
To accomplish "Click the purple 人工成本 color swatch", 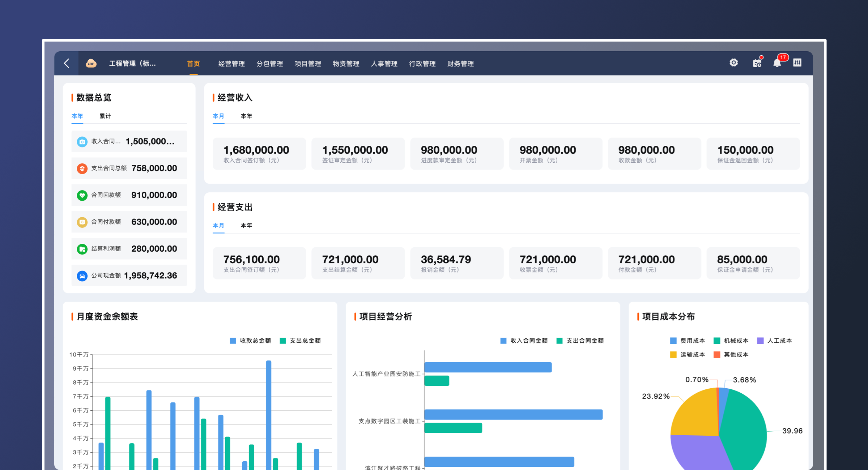I will tap(760, 341).
